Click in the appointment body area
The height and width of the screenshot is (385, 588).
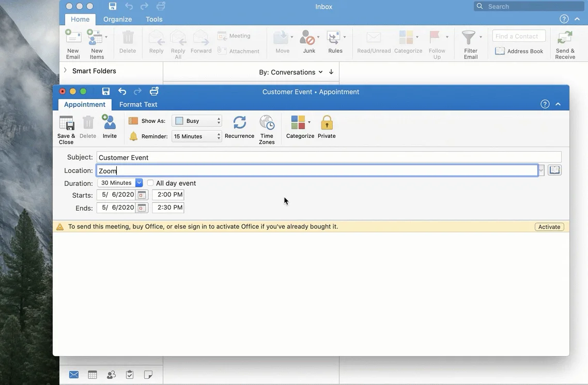click(x=311, y=294)
